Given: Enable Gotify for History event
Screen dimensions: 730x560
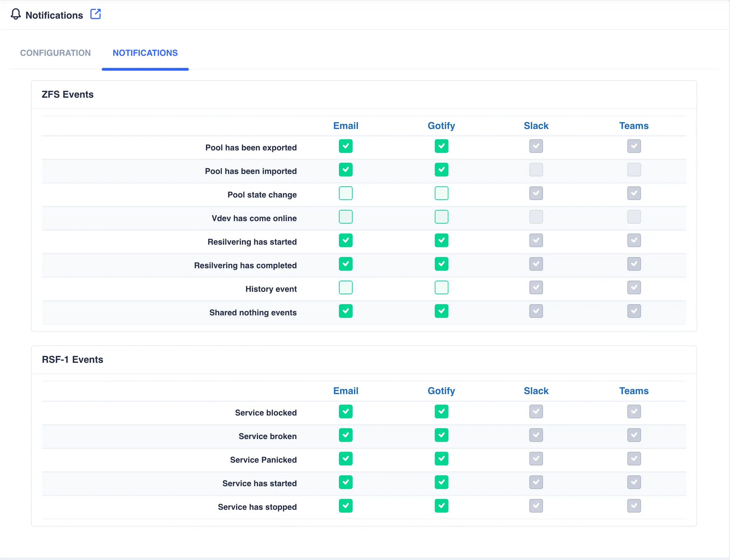Looking at the screenshot, I should click(441, 287).
